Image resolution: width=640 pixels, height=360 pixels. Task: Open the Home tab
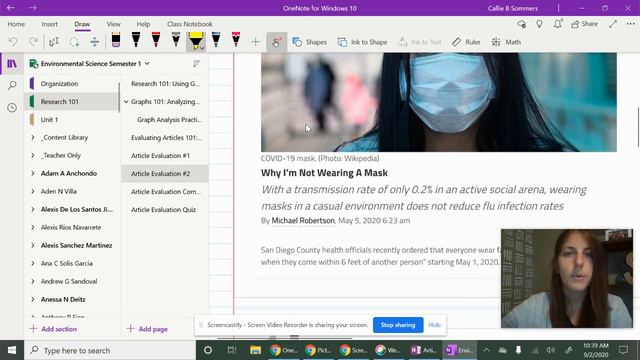tap(16, 24)
